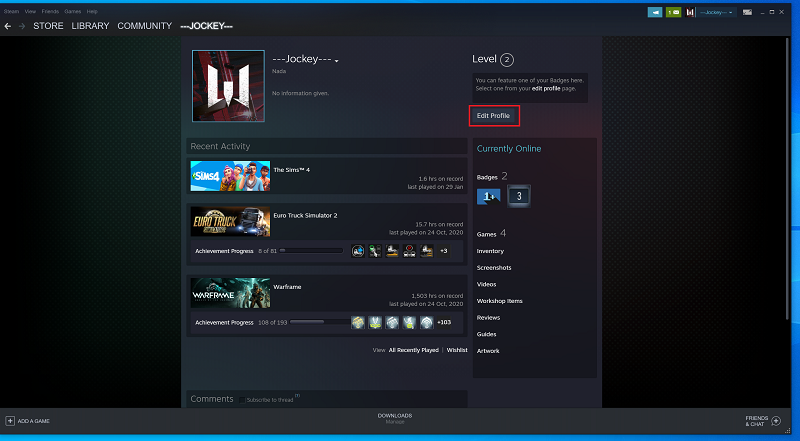The width and height of the screenshot is (800, 441).
Task: Go to the LIBRARY tab
Action: coord(89,25)
